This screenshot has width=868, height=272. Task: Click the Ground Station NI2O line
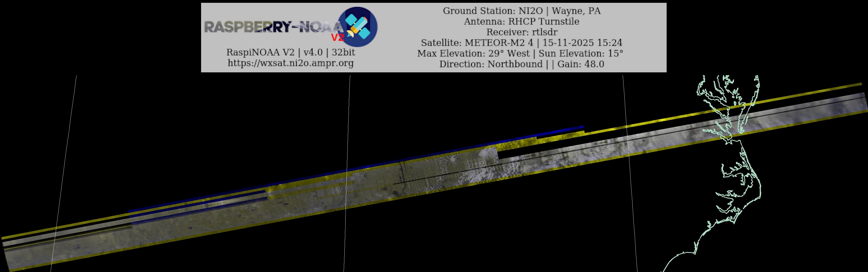[521, 11]
